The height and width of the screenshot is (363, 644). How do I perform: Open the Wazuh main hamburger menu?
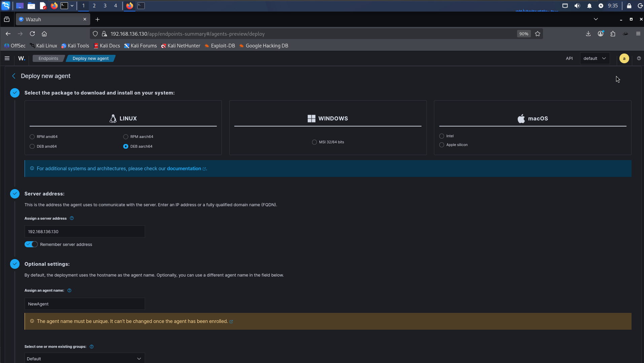pos(7,58)
